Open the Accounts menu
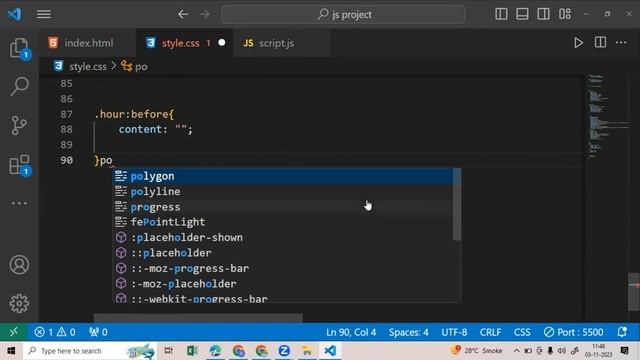This screenshot has height=360, width=640. (x=19, y=264)
